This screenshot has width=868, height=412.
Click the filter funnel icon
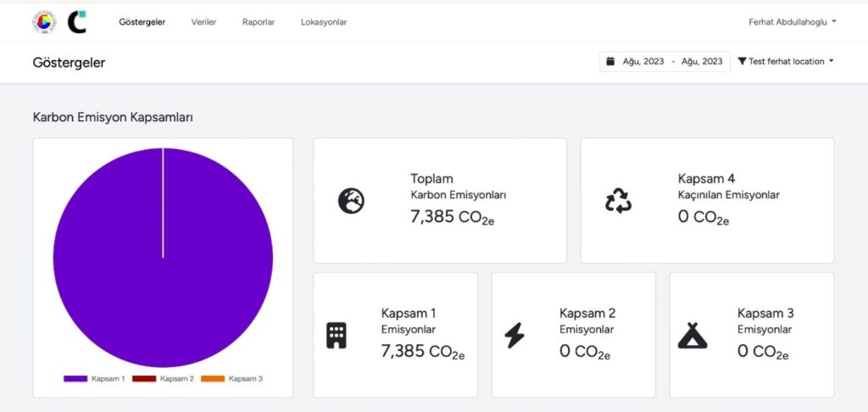pos(743,62)
